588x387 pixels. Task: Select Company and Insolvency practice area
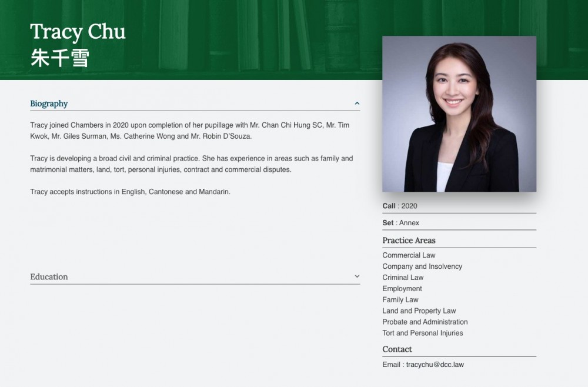click(422, 266)
